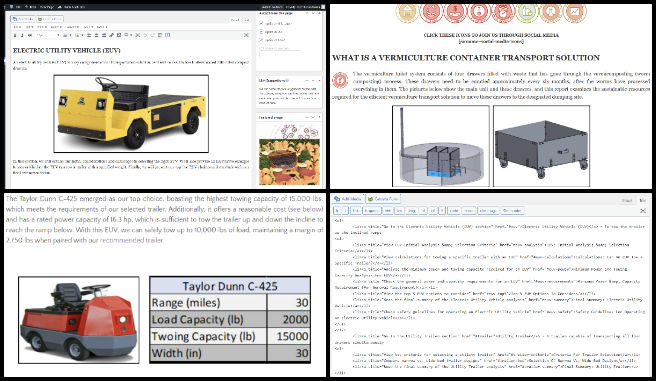The width and height of the screenshot is (656, 381).
Task: Align text left in the visual editor
Action: pyautogui.click(x=89, y=35)
